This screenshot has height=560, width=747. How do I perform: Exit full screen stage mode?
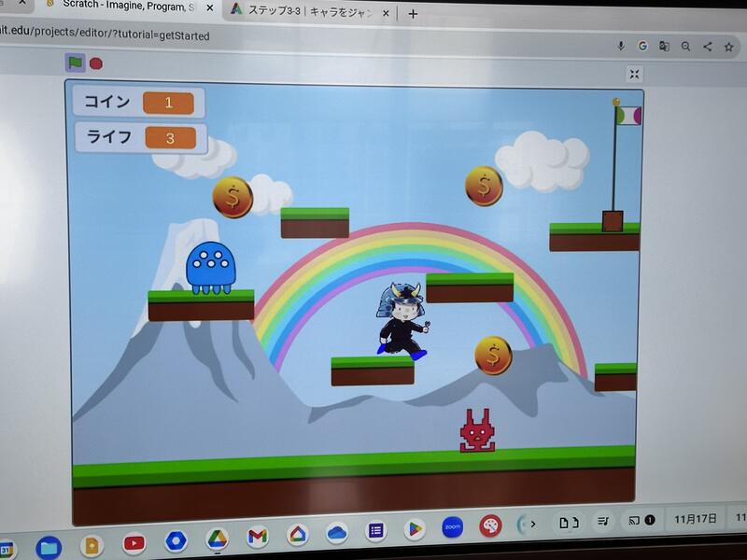coord(634,75)
